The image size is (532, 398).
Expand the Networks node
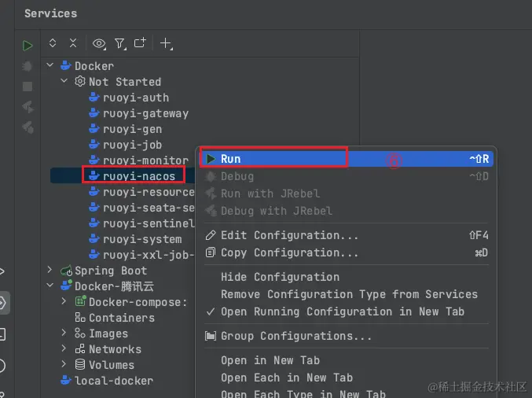coord(64,348)
